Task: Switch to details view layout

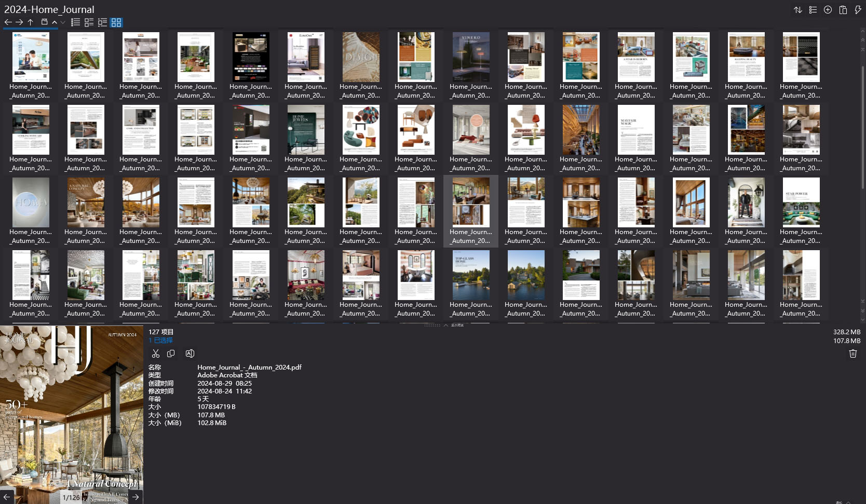Action: [89, 22]
